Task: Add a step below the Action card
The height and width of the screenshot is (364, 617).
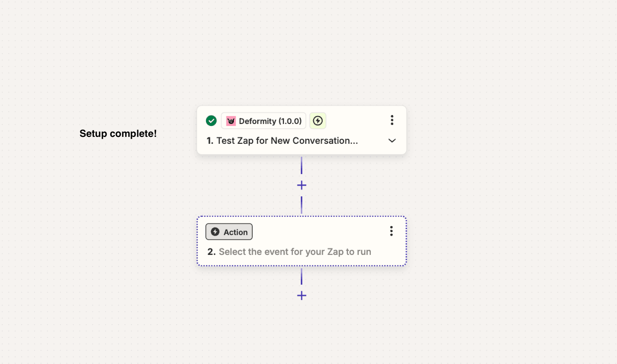Action: point(302,296)
